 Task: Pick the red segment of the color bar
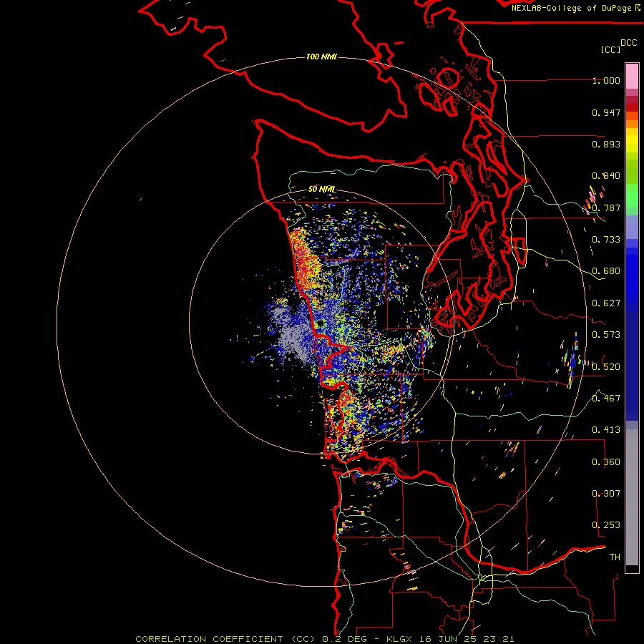[x=632, y=107]
